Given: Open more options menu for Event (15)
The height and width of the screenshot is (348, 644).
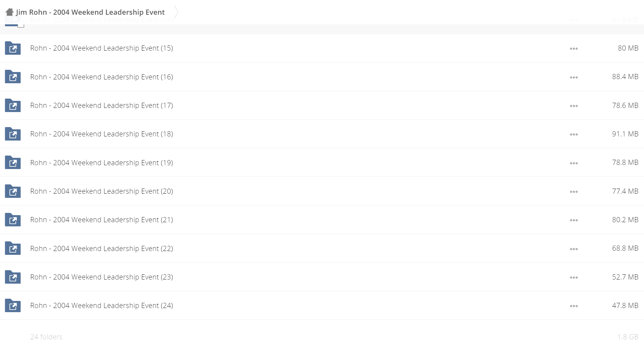Looking at the screenshot, I should pyautogui.click(x=574, y=49).
